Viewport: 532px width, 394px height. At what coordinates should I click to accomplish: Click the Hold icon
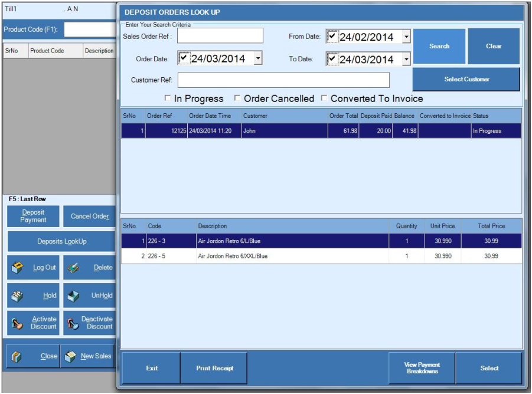pos(17,295)
